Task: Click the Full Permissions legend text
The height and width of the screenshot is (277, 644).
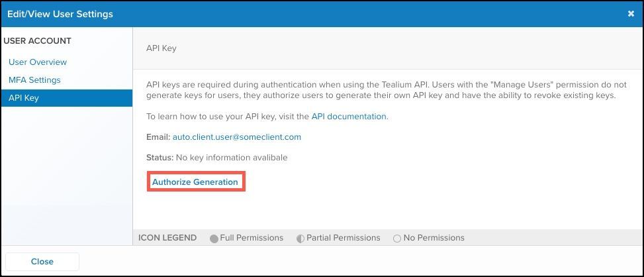Action: (252, 238)
